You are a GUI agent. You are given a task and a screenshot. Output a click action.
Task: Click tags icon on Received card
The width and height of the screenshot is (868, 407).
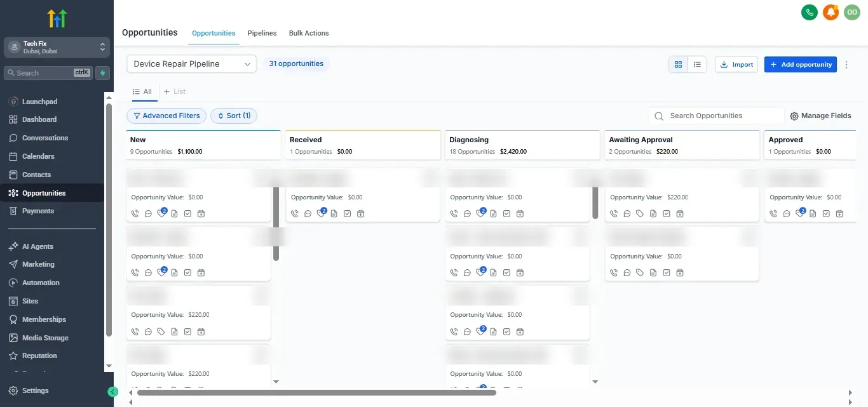tap(322, 213)
